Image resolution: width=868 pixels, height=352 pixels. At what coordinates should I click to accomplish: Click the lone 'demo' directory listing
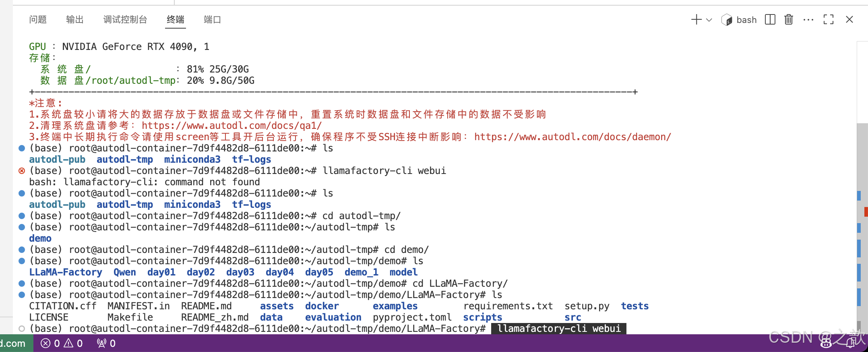point(40,238)
